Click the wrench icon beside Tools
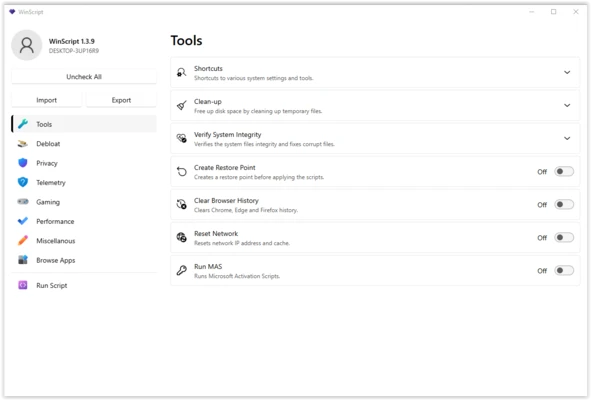 23,124
